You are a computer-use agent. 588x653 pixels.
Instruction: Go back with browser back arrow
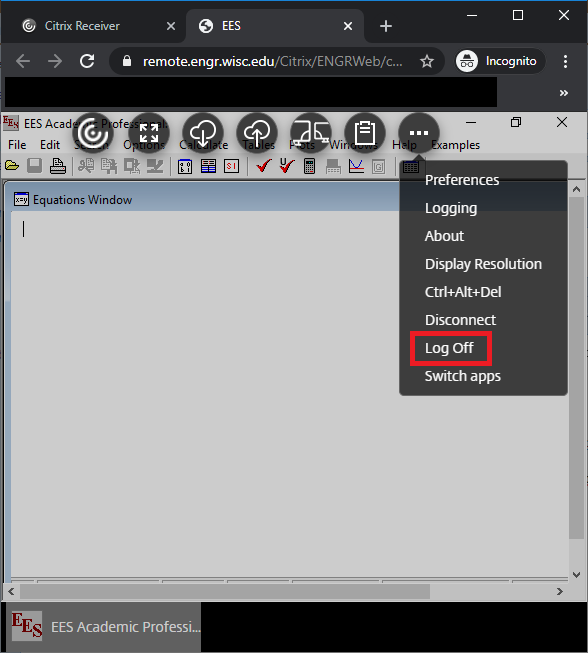click(23, 62)
